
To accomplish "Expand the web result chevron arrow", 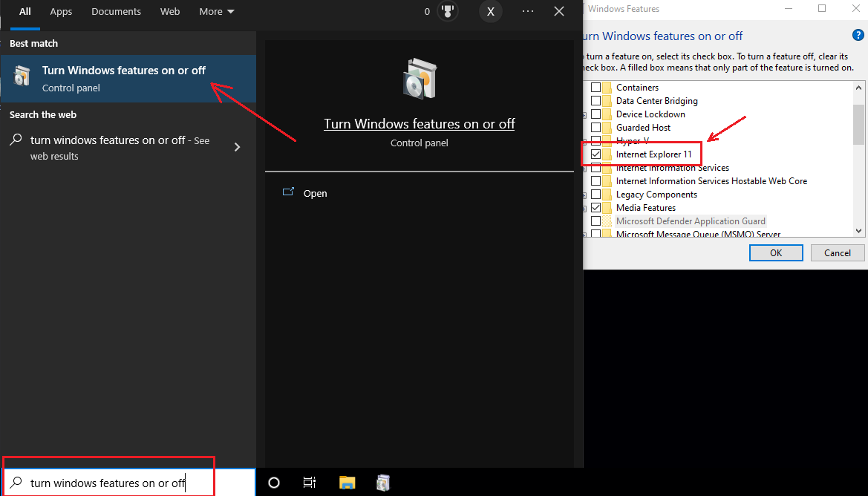I will click(237, 147).
